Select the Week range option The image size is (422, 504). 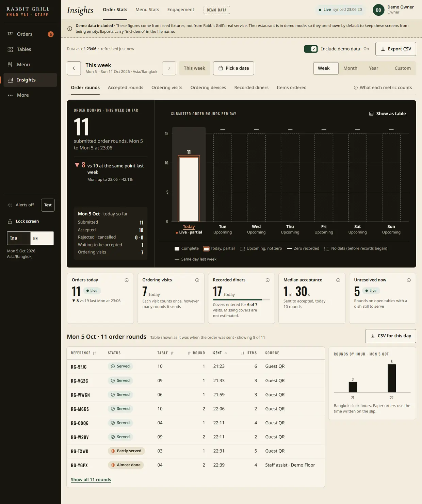click(326, 68)
